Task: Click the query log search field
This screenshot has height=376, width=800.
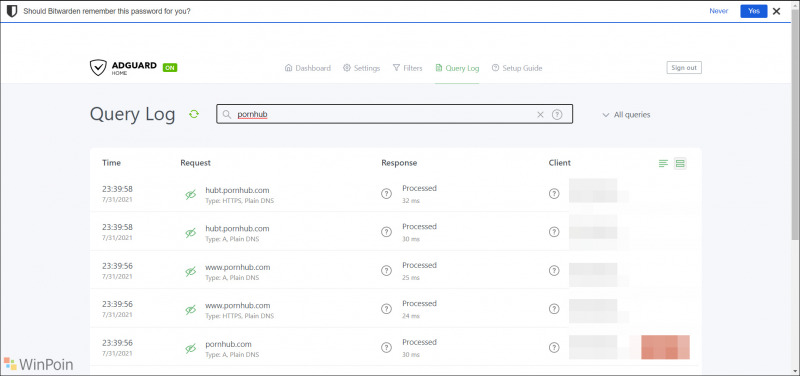Action: [x=394, y=114]
